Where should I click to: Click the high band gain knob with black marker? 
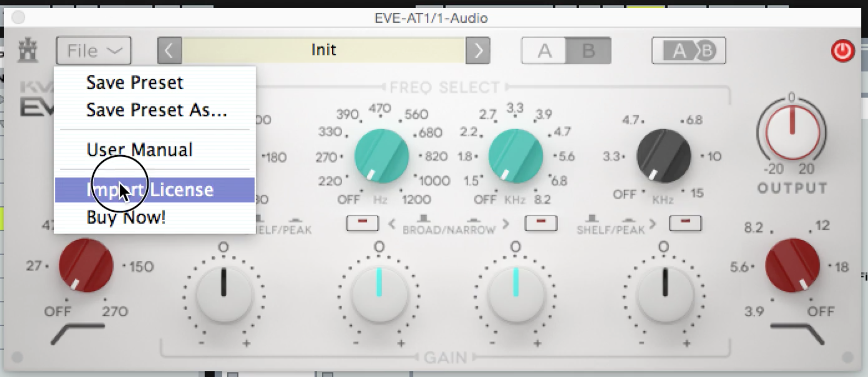[x=665, y=294]
